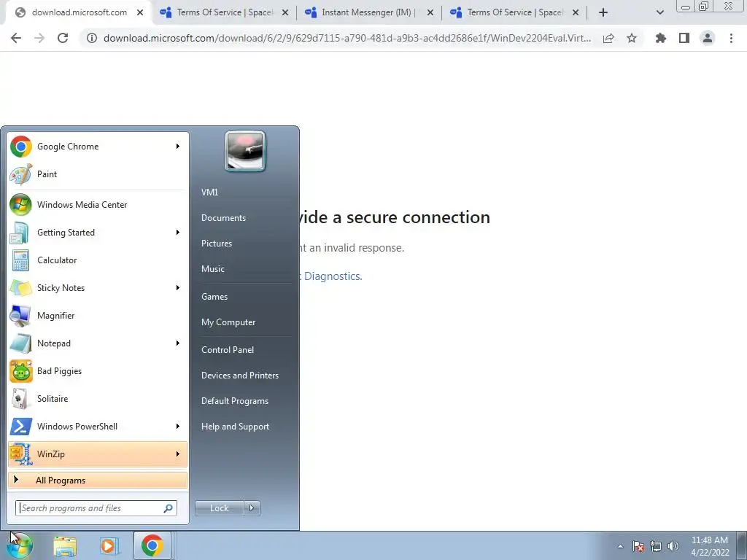
Task: Expand the Sticky Notes jump list arrow
Action: pyautogui.click(x=178, y=287)
